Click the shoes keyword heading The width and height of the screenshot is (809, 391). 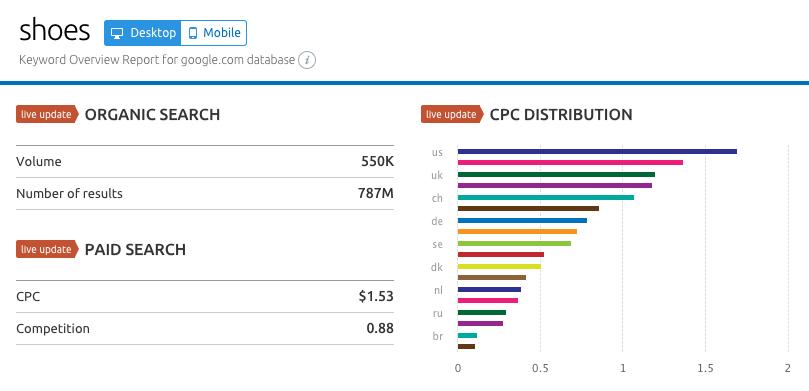click(x=55, y=31)
